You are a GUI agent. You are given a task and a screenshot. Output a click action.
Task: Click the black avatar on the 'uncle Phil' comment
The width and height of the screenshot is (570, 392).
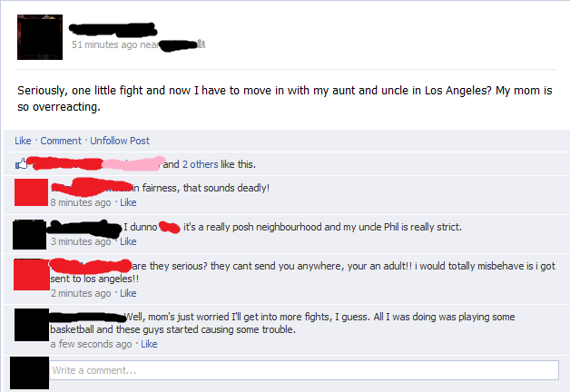click(x=29, y=234)
